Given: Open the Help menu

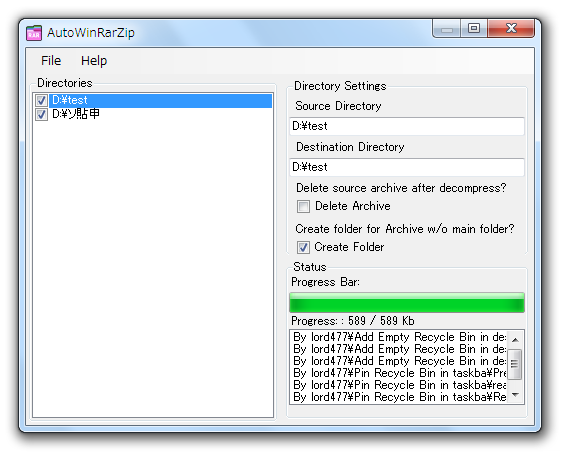Looking at the screenshot, I should click(94, 61).
